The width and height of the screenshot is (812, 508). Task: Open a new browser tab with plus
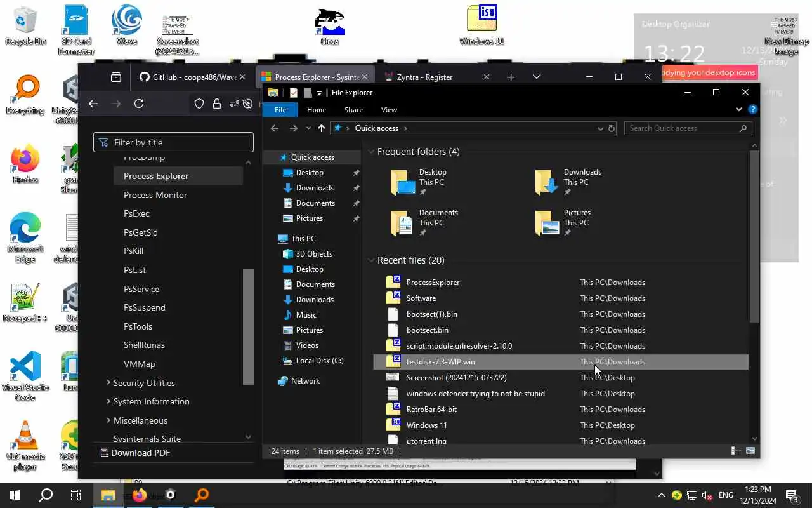(x=511, y=77)
